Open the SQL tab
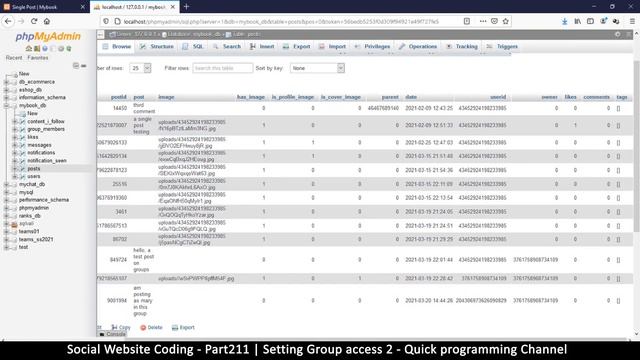 tap(193, 47)
